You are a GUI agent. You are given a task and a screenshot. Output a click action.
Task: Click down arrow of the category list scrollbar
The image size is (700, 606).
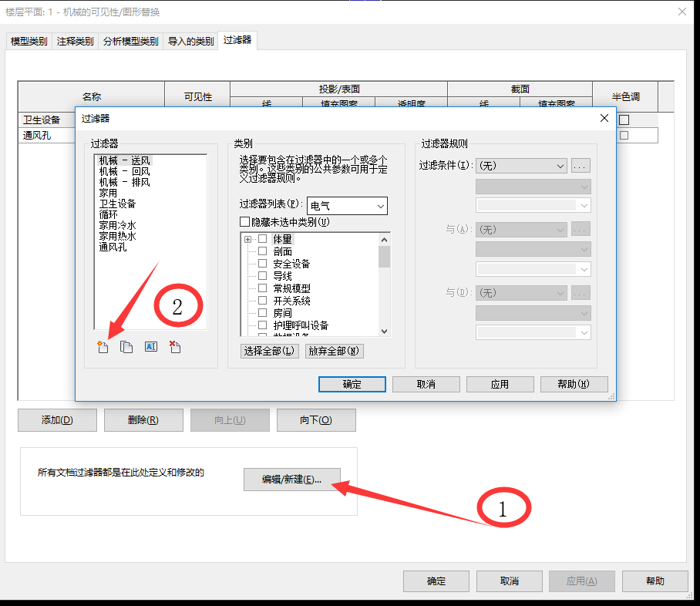384,331
